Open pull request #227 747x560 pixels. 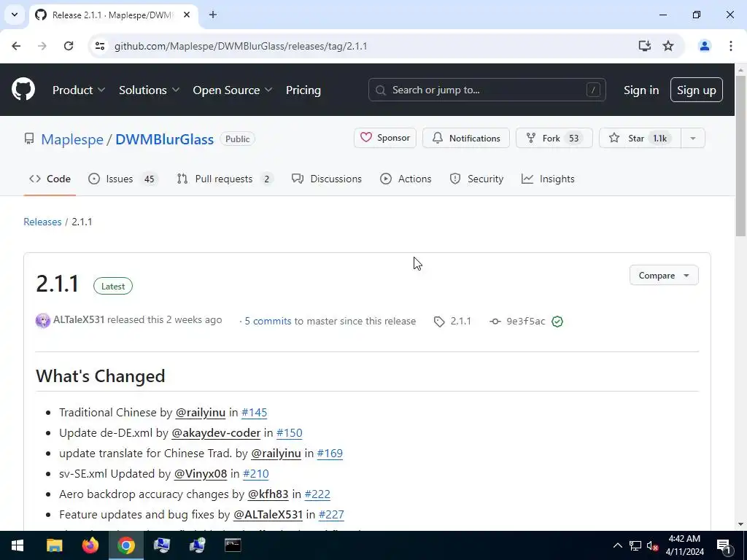pyautogui.click(x=331, y=514)
